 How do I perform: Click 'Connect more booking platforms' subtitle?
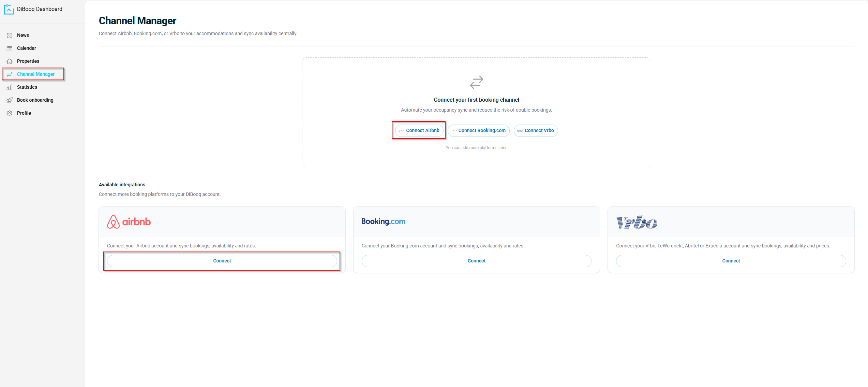[160, 195]
